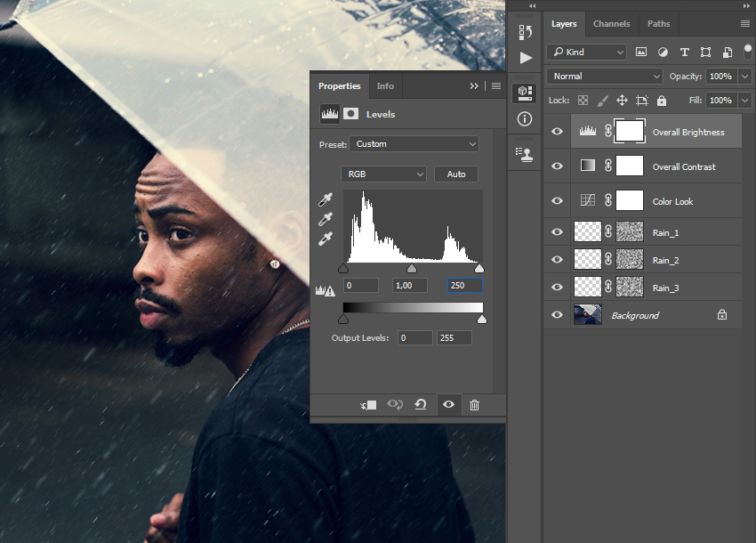This screenshot has height=543, width=756.
Task: Open the Fill slider dropdown arrow
Action: click(745, 101)
